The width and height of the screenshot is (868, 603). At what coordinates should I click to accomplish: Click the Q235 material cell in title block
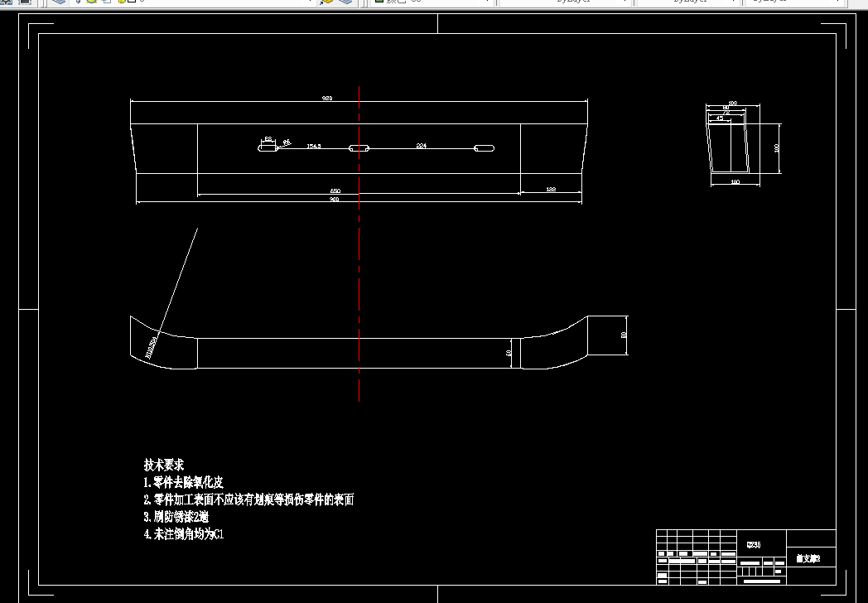754,545
